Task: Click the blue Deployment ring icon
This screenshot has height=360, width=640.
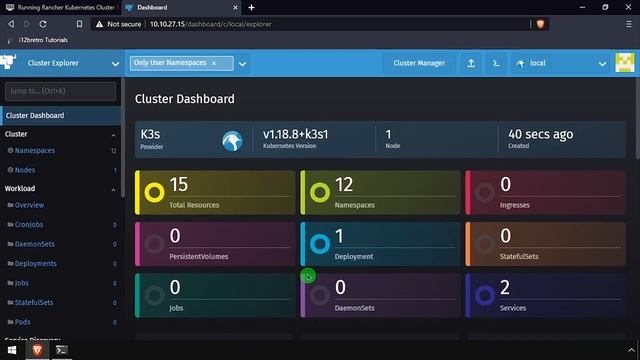Action: pyautogui.click(x=320, y=244)
